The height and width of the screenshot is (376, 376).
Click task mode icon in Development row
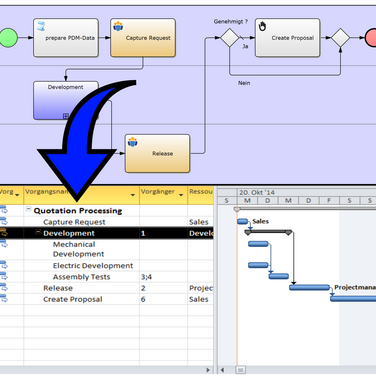tap(4, 232)
